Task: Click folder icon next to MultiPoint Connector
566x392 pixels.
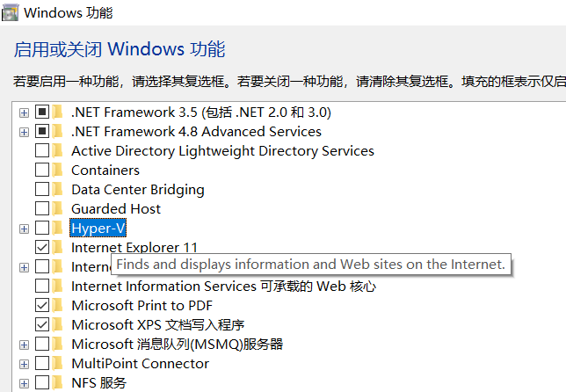Action: [x=59, y=364]
